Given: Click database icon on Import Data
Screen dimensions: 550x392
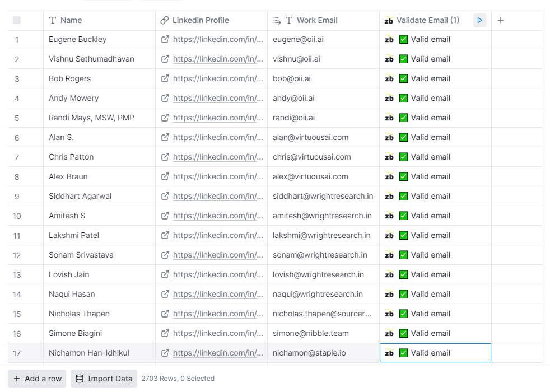Looking at the screenshot, I should coord(80,379).
